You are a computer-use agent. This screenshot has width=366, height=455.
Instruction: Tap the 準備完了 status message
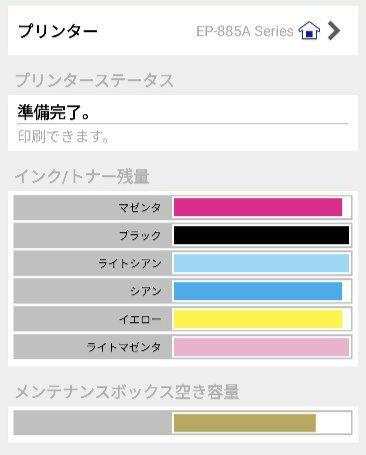(x=54, y=112)
